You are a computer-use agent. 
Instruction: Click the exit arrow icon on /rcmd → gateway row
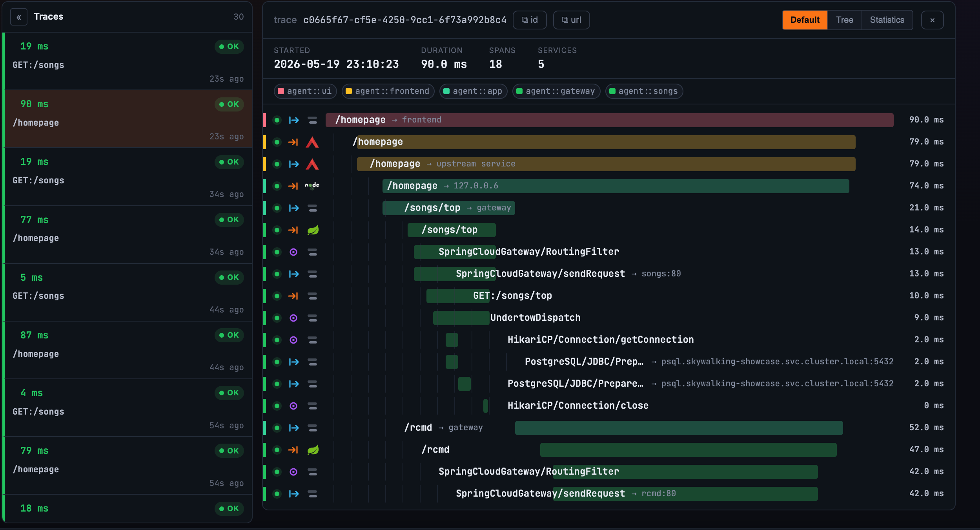(294, 428)
